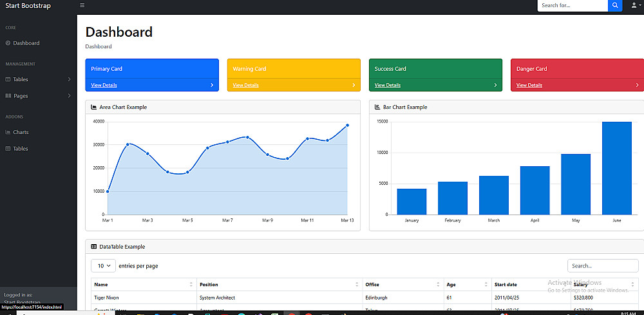Click the chevron arrow on the Primary Card

(212, 85)
